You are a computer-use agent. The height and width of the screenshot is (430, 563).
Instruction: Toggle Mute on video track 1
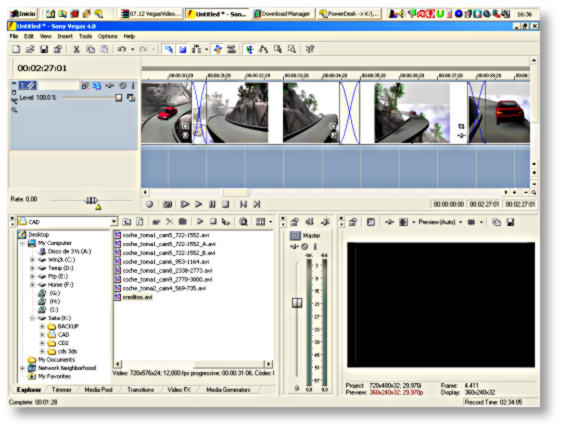tap(123, 86)
